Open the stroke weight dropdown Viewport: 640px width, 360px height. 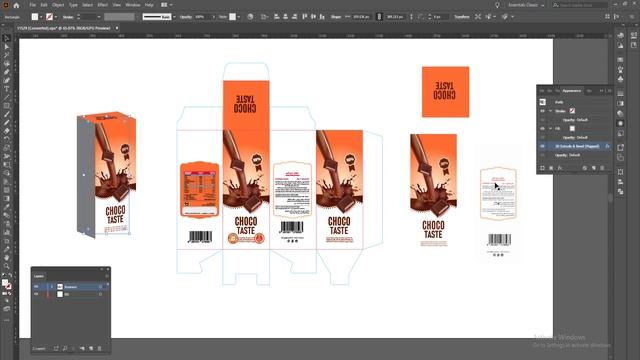(x=99, y=17)
